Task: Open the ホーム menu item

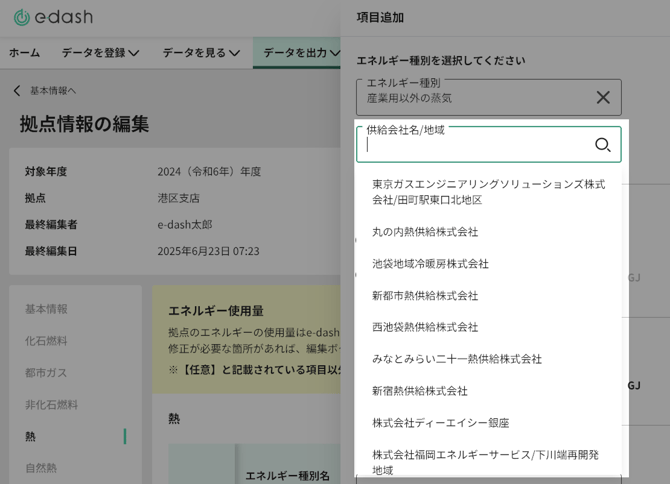Action: tap(24, 53)
